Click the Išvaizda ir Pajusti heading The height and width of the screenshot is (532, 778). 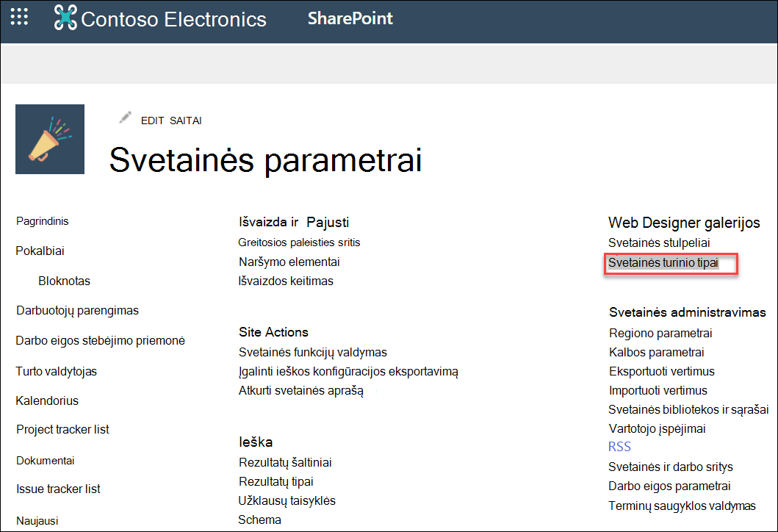point(294,223)
